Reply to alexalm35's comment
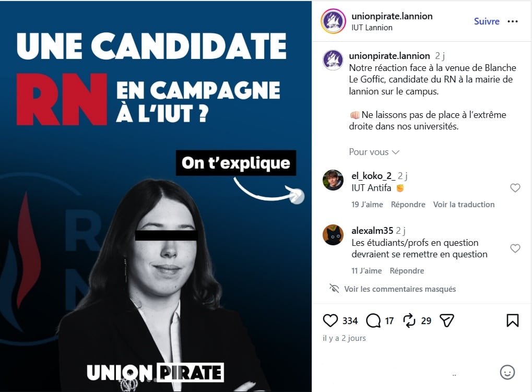The height and width of the screenshot is (392, 532). click(407, 270)
